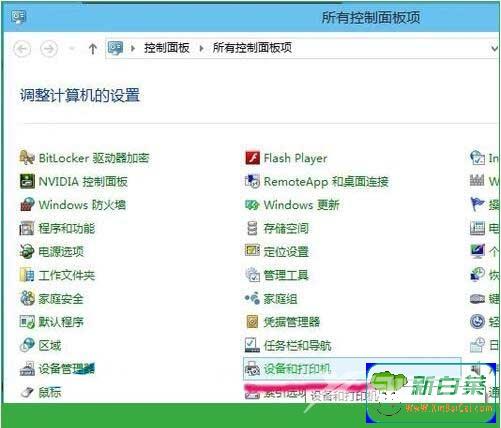
Task: Click the 设备管理器 link
Action: pyautogui.click(x=67, y=369)
